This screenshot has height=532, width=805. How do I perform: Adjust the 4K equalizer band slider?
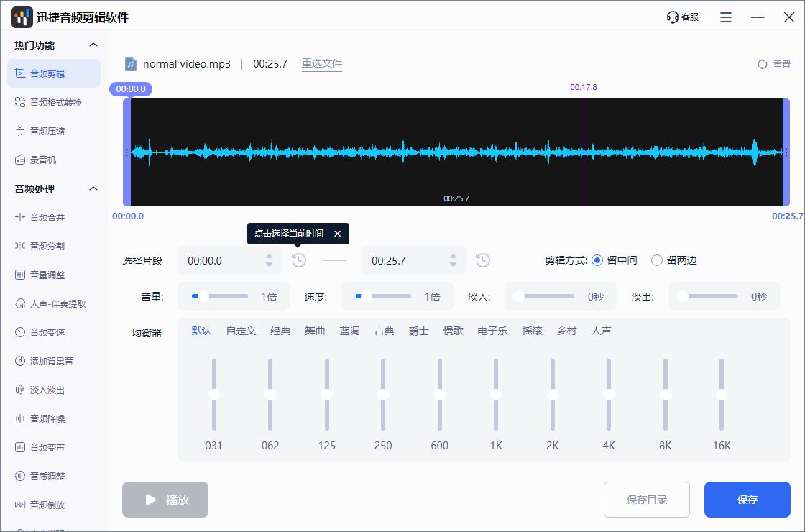pyautogui.click(x=609, y=395)
